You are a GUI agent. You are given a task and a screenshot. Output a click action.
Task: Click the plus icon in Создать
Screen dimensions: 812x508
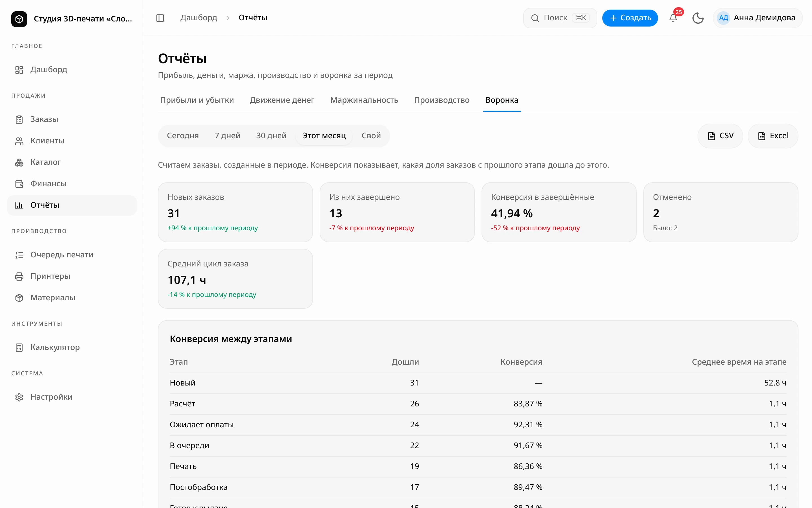pyautogui.click(x=613, y=18)
